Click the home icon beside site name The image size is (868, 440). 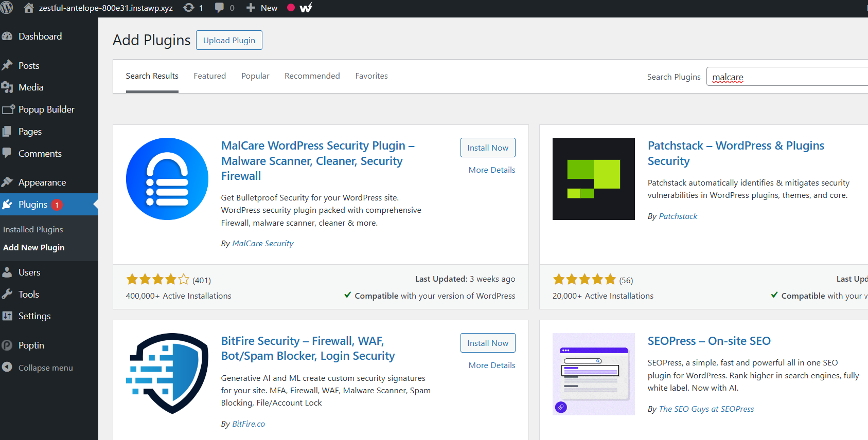[29, 8]
